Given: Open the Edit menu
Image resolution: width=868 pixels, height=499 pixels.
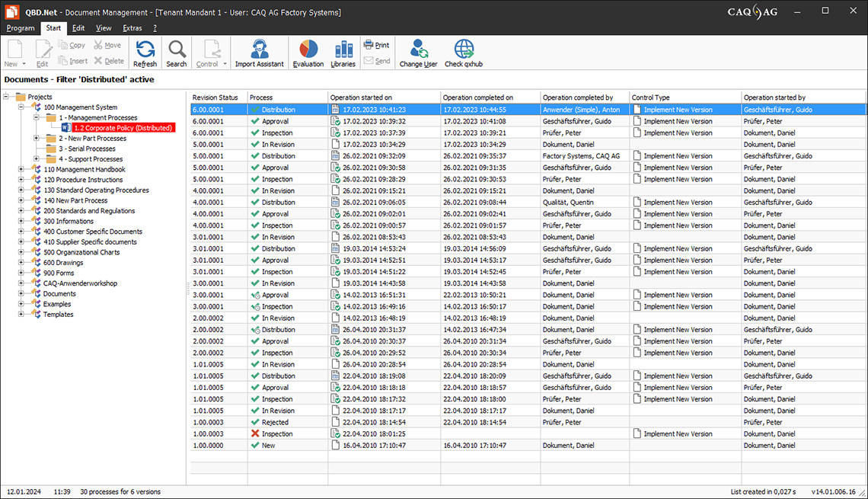Looking at the screenshot, I should click(78, 28).
